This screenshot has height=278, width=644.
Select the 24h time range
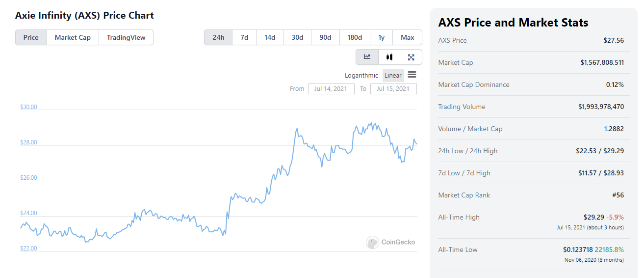click(x=218, y=37)
